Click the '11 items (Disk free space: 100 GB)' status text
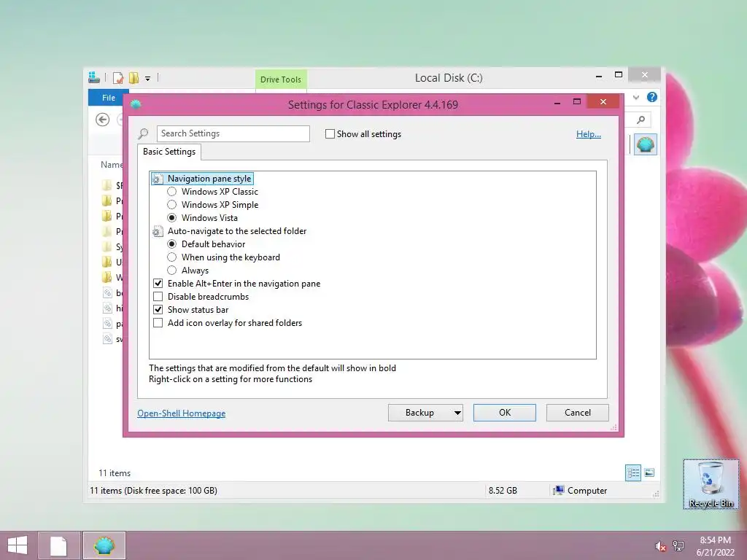 click(153, 491)
